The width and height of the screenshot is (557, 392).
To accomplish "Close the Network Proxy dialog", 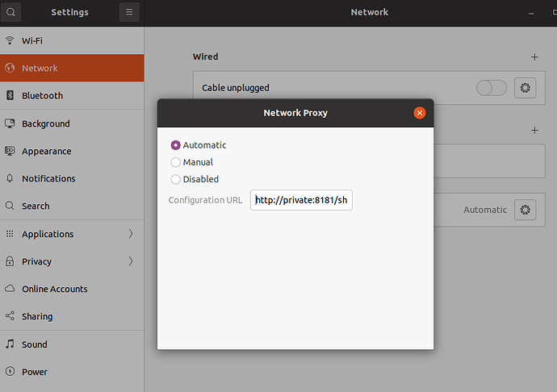I will (420, 113).
